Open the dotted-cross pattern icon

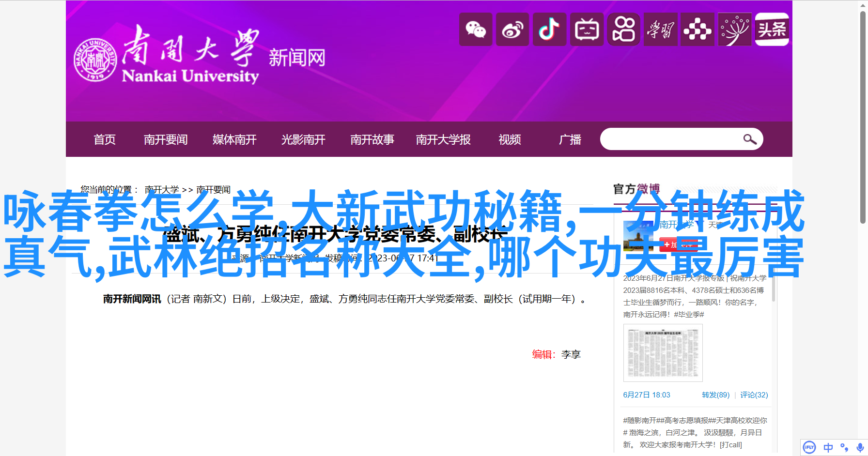click(x=697, y=30)
